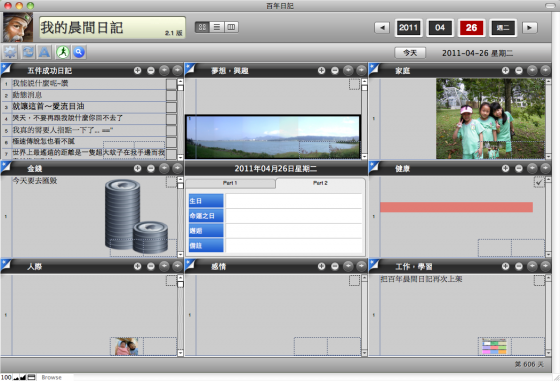Open the settings gear in the toolbar
The width and height of the screenshot is (560, 381).
(10, 52)
